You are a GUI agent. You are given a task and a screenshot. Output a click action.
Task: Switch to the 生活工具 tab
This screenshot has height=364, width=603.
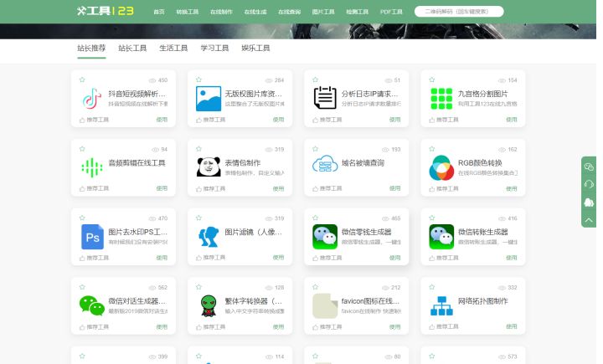[173, 48]
